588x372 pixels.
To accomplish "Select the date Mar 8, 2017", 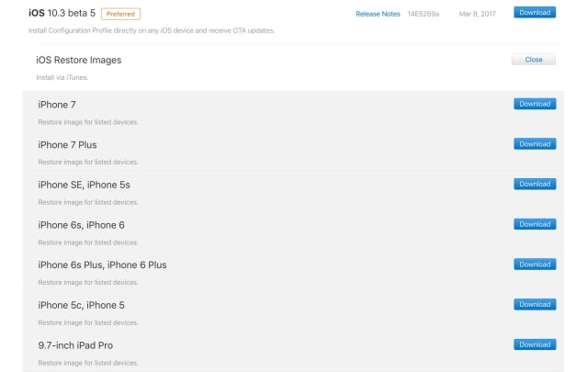I will 477,14.
